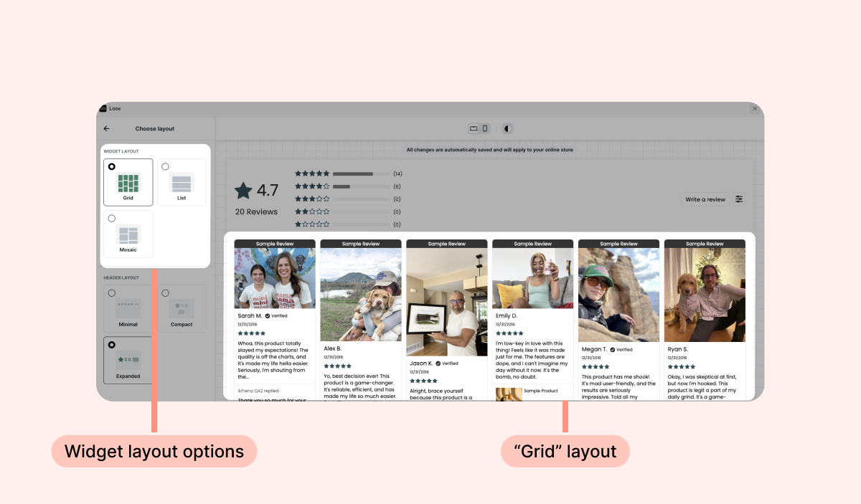Toggle dark mode contrast icon

click(507, 129)
